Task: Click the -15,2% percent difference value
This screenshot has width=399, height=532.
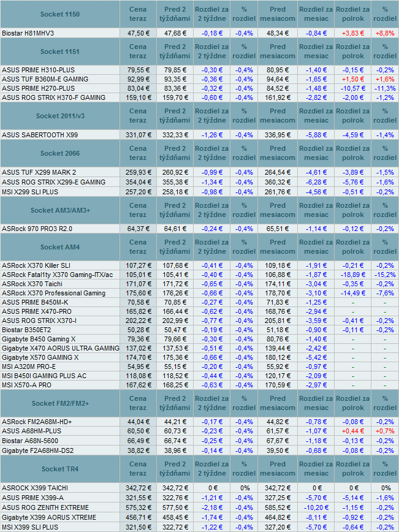Action: tap(385, 275)
